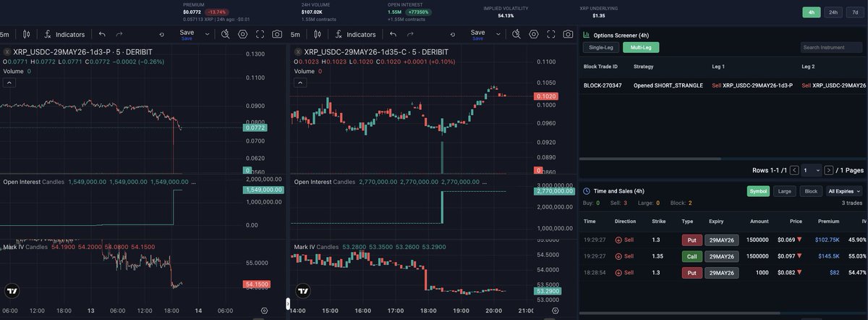
Task: Collapse legend in right chart
Action: [301, 83]
